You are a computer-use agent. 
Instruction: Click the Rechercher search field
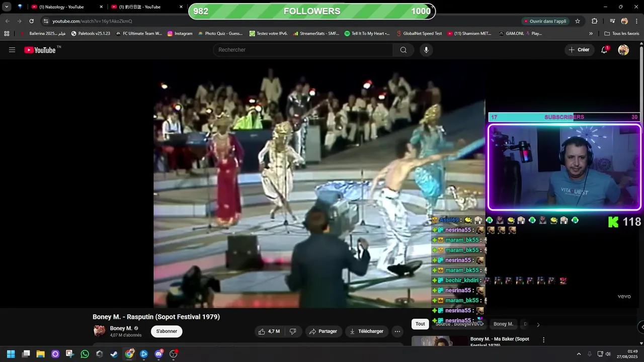click(x=303, y=50)
